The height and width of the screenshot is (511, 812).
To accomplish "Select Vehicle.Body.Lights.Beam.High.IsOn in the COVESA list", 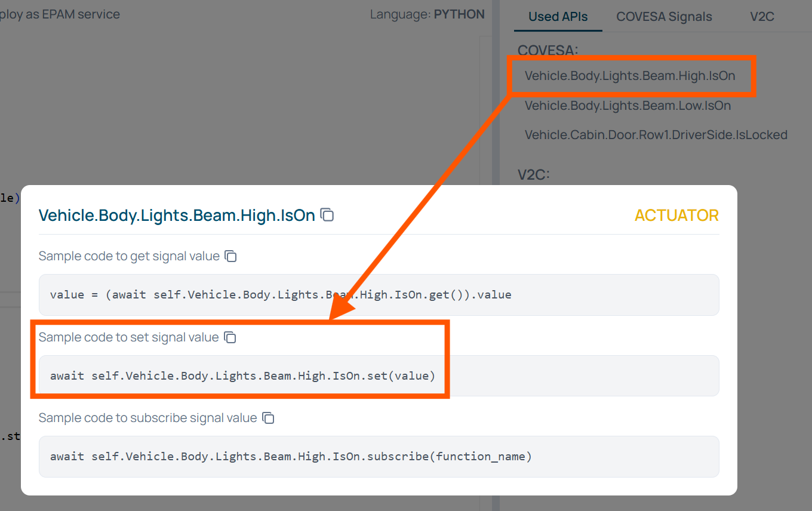I will [x=629, y=76].
